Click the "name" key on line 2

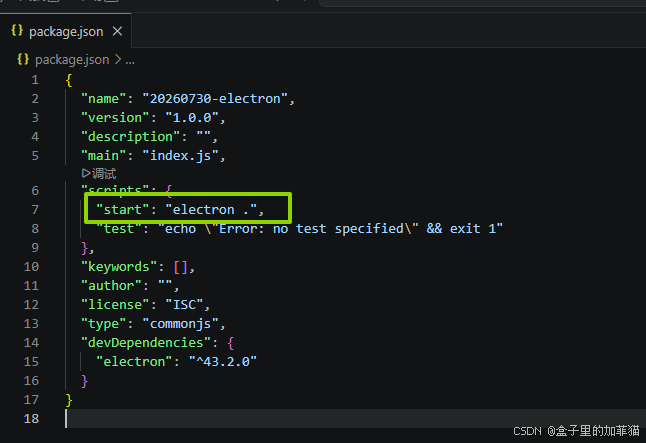(103, 98)
